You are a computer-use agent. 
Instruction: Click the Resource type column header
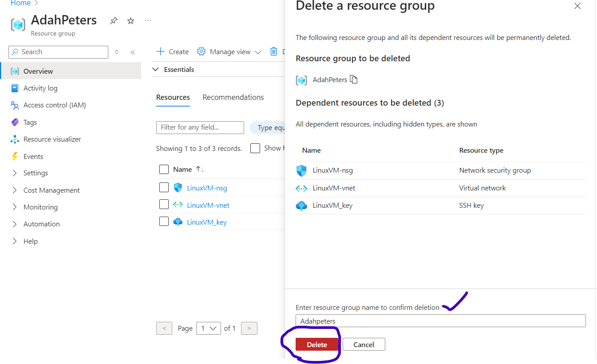pyautogui.click(x=481, y=150)
